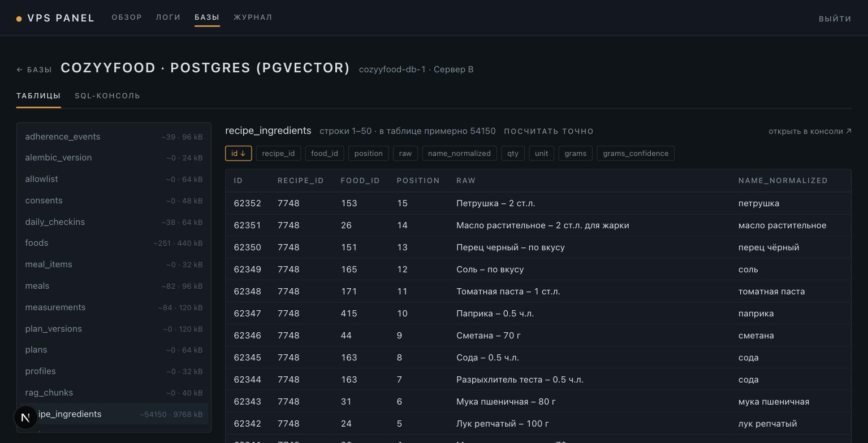Switch to the ТАБЛИЦЫ tab
The height and width of the screenshot is (443, 868).
[38, 95]
